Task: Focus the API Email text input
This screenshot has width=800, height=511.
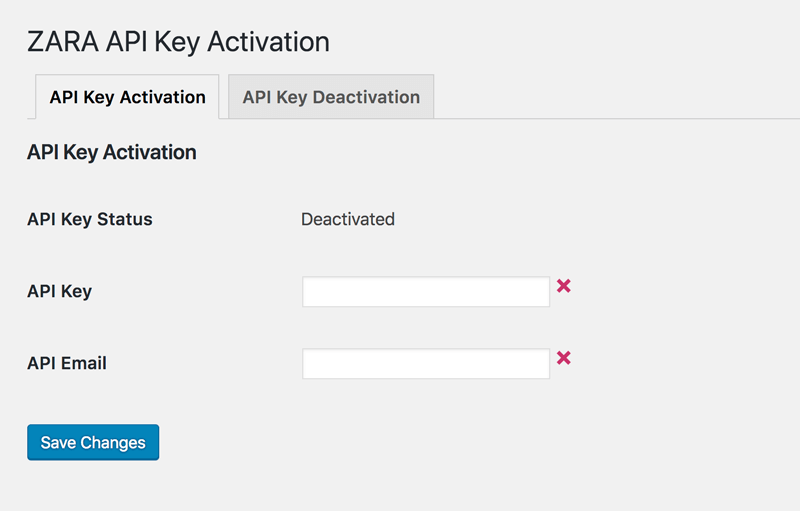Action: 426,364
